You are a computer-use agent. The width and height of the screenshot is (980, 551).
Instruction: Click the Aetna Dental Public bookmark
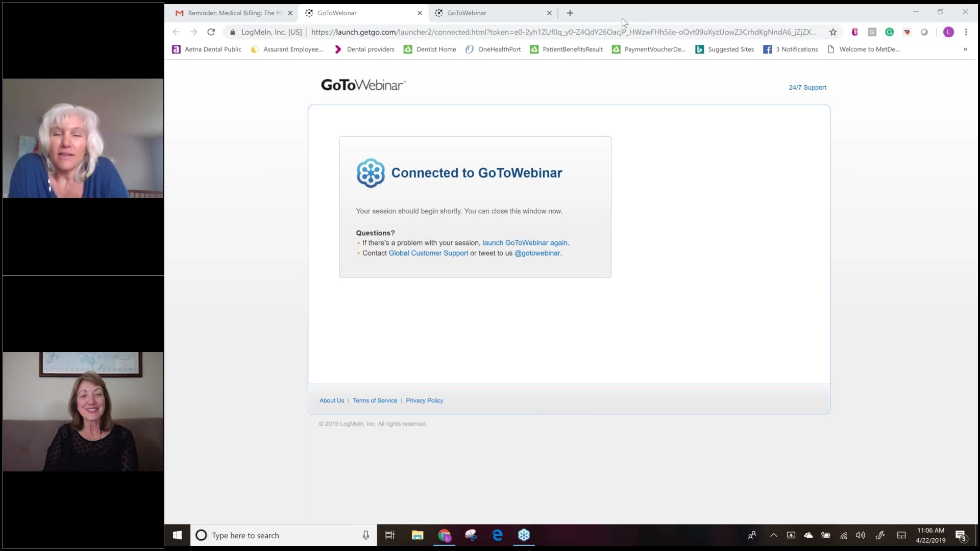tap(207, 49)
